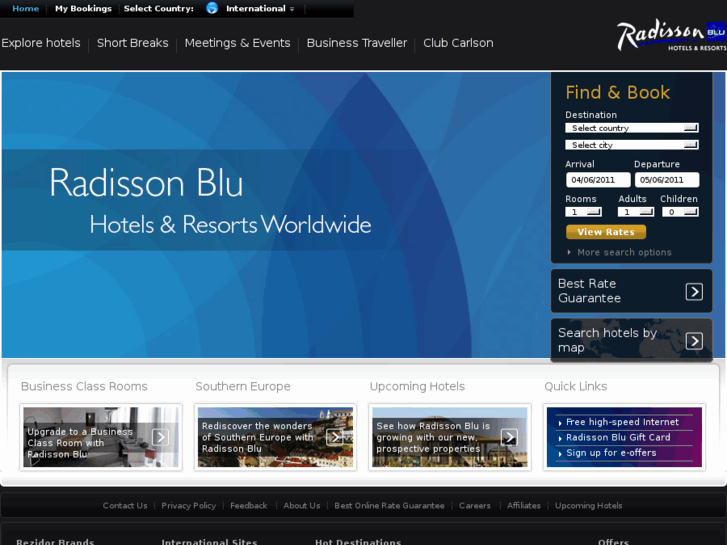
Task: Click the View Rates button
Action: pyautogui.click(x=606, y=232)
